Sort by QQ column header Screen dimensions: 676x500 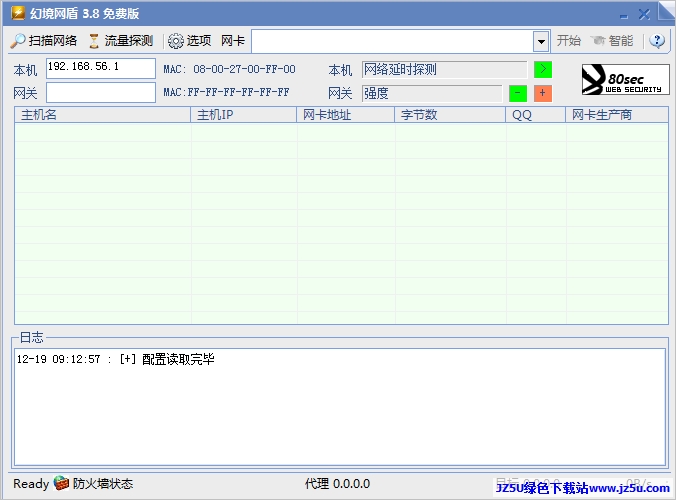(536, 115)
